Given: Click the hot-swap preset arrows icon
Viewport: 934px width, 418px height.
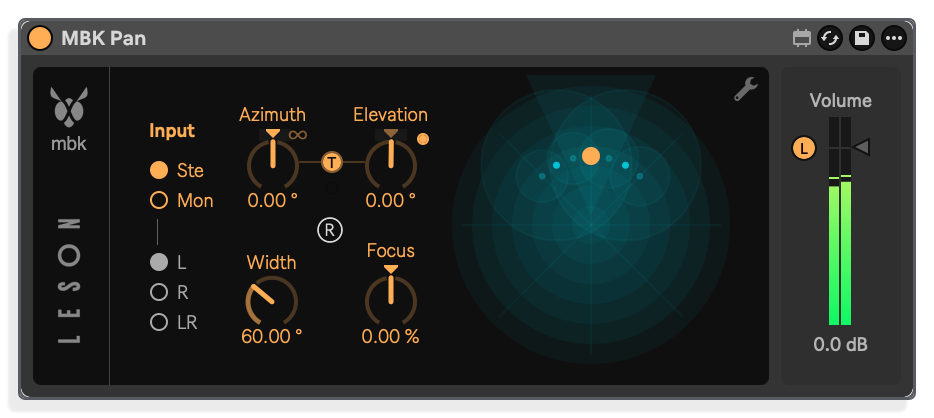Looking at the screenshot, I should (830, 39).
